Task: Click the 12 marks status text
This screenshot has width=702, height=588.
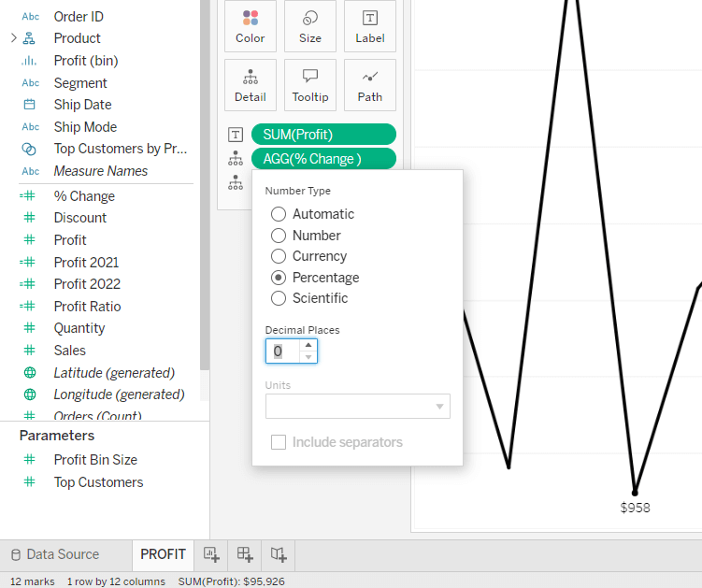Action: pos(32,581)
